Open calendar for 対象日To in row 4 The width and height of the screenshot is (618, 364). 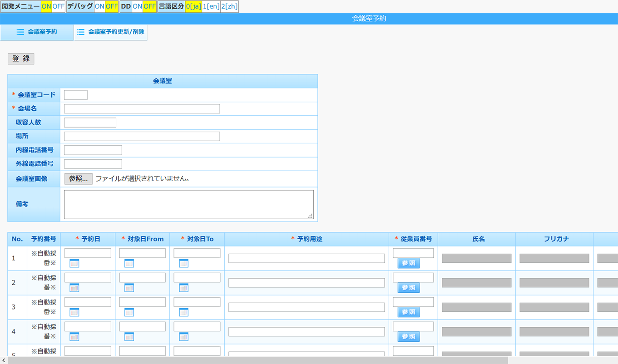(x=184, y=337)
